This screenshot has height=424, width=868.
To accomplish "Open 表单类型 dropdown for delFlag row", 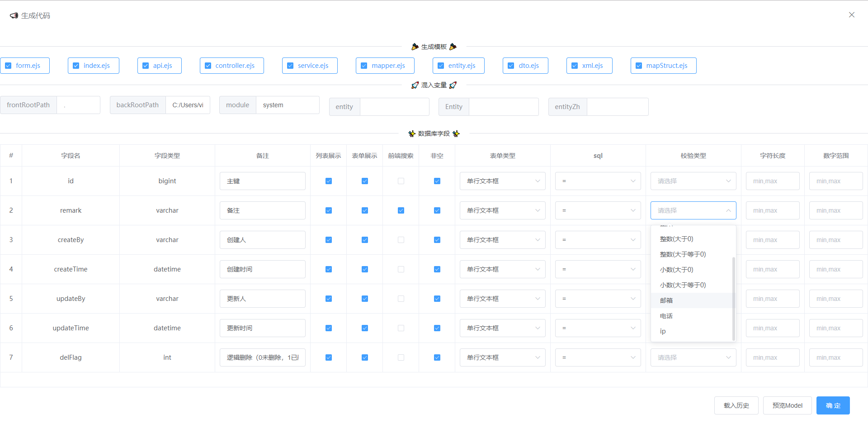I will 503,357.
